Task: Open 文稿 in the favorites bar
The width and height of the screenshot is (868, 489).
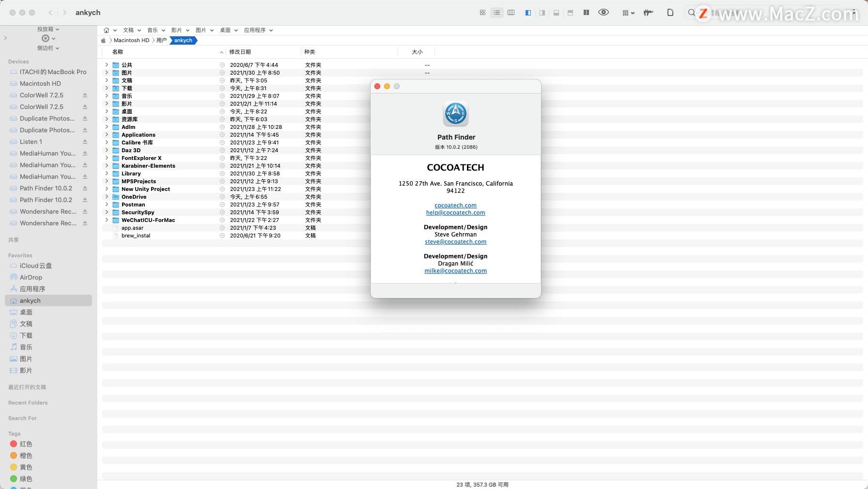Action: click(128, 30)
